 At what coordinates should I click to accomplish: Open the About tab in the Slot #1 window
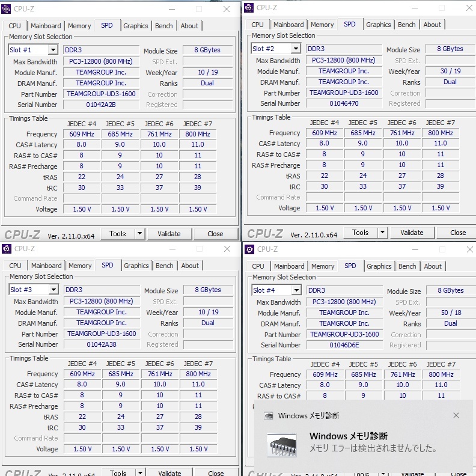point(189,26)
